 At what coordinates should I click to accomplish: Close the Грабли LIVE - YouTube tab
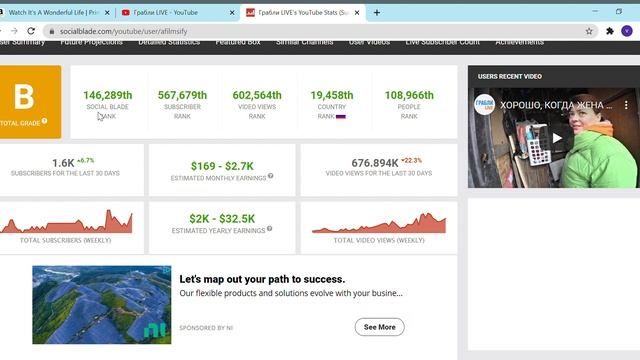(232, 13)
